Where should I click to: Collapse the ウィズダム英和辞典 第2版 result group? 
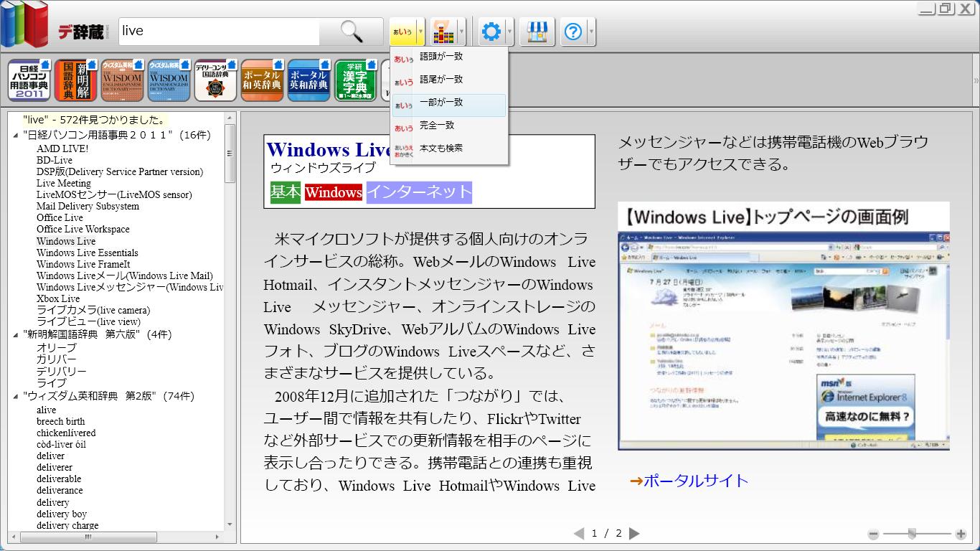[16, 396]
